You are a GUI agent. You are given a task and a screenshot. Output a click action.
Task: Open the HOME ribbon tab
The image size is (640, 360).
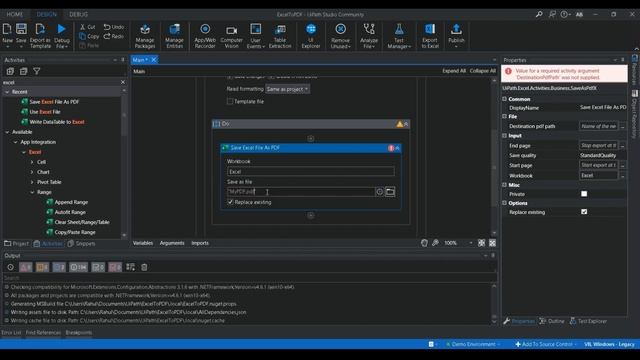pyautogui.click(x=15, y=14)
